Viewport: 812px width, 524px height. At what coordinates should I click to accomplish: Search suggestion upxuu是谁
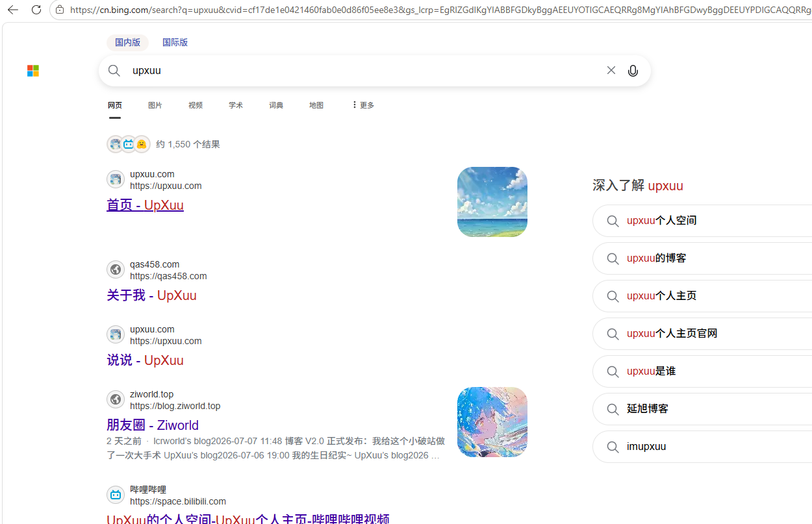(703, 371)
